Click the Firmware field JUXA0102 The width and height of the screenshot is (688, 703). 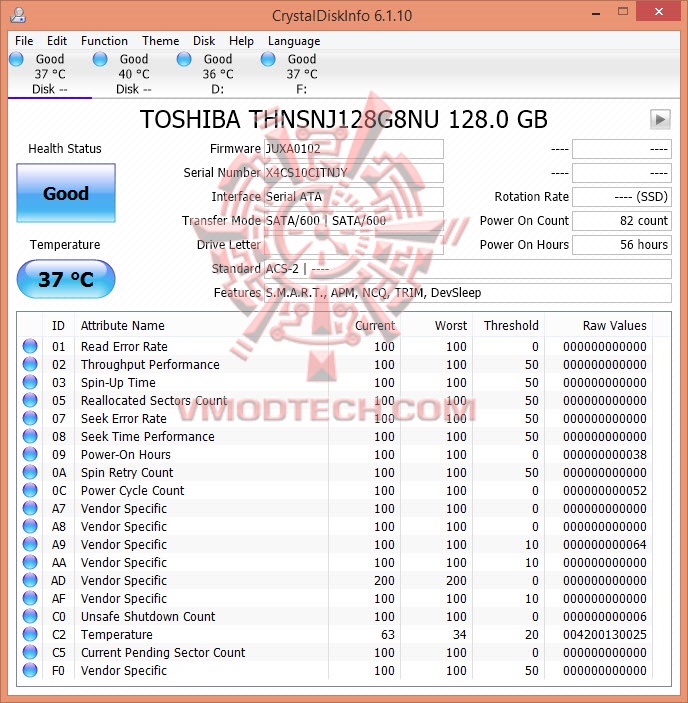click(354, 149)
